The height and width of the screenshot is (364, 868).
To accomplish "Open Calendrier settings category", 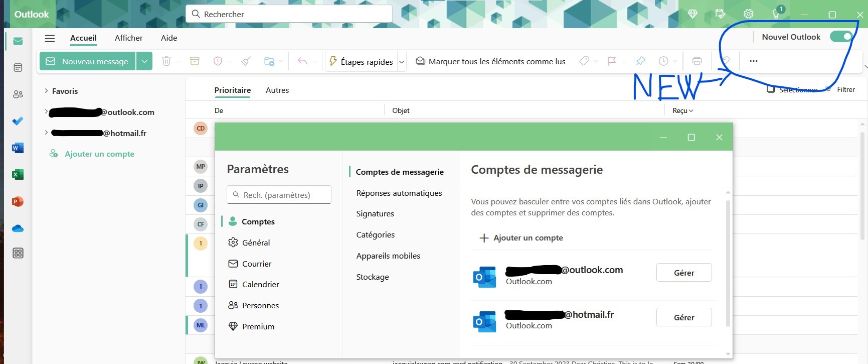I will [254, 284].
